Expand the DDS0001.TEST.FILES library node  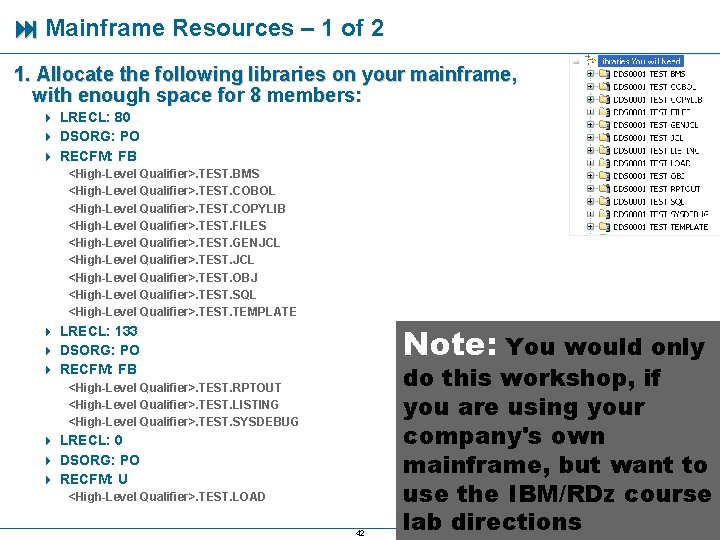[x=591, y=112]
